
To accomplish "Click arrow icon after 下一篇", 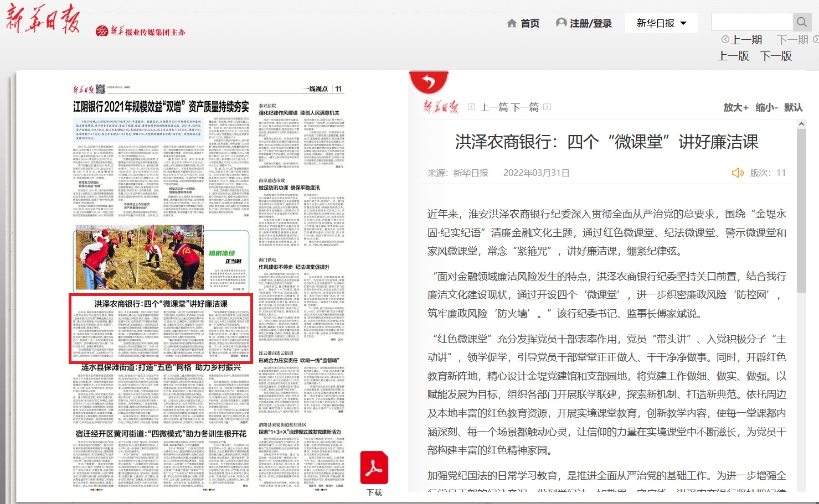I will 547,107.
